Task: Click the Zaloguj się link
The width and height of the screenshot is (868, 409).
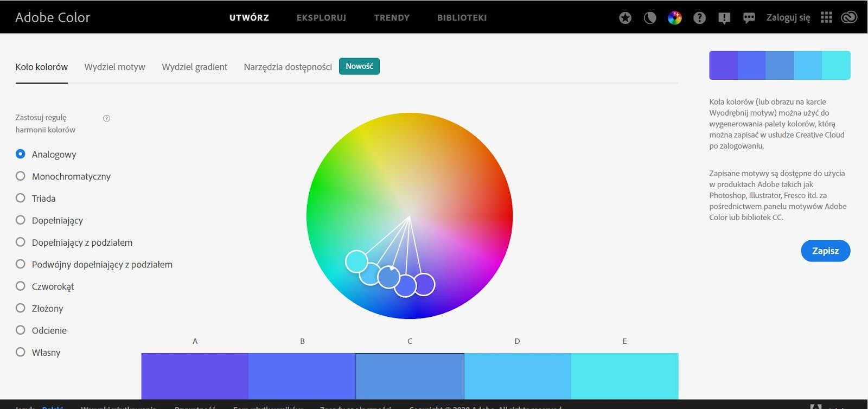Action: (788, 17)
